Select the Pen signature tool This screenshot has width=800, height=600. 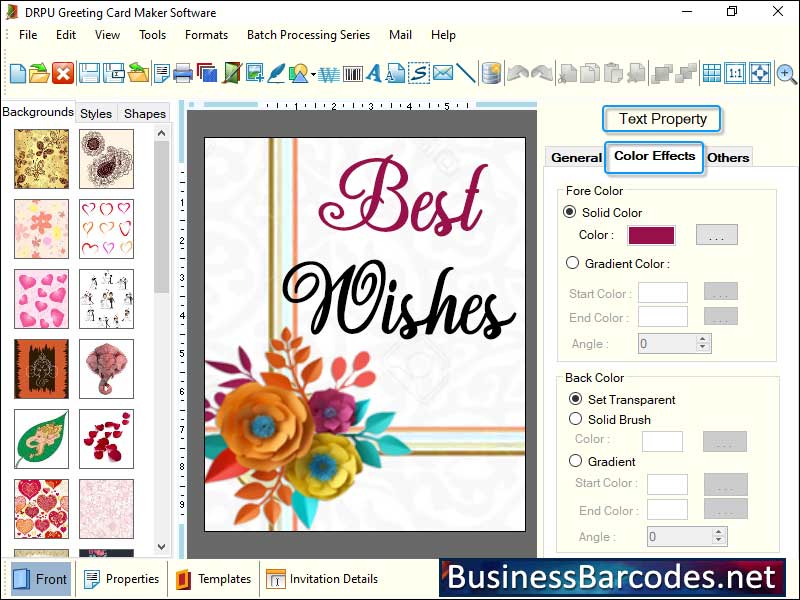pos(276,73)
